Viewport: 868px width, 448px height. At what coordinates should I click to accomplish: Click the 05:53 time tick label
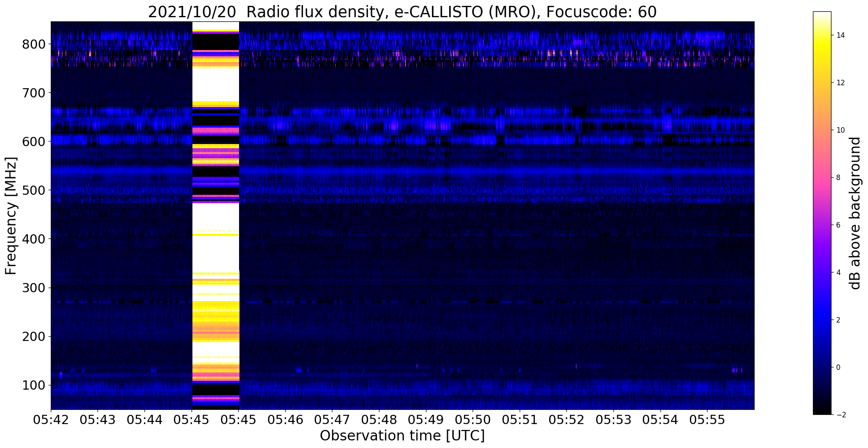614,420
